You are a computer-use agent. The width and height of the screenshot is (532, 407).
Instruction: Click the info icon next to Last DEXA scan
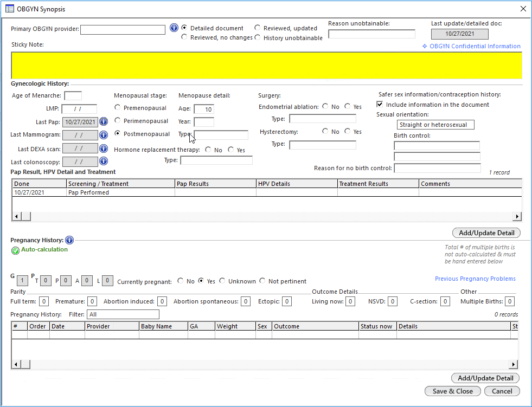104,148
